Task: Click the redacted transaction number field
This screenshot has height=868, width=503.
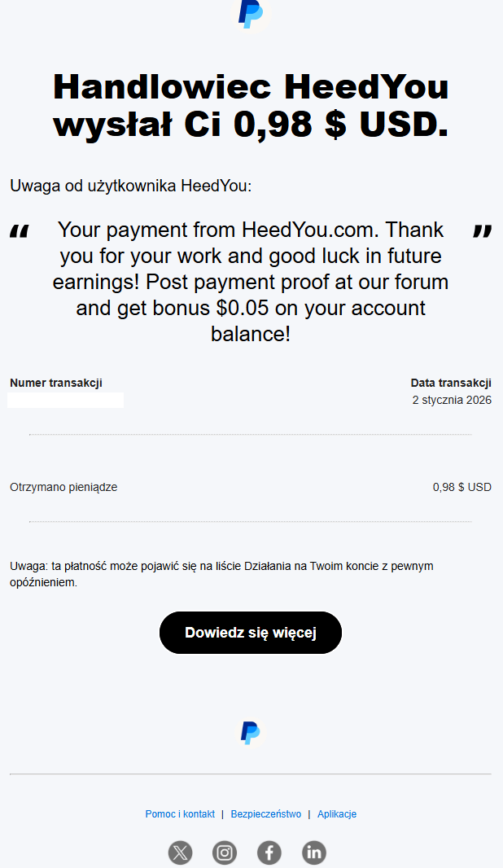Action: 66,400
